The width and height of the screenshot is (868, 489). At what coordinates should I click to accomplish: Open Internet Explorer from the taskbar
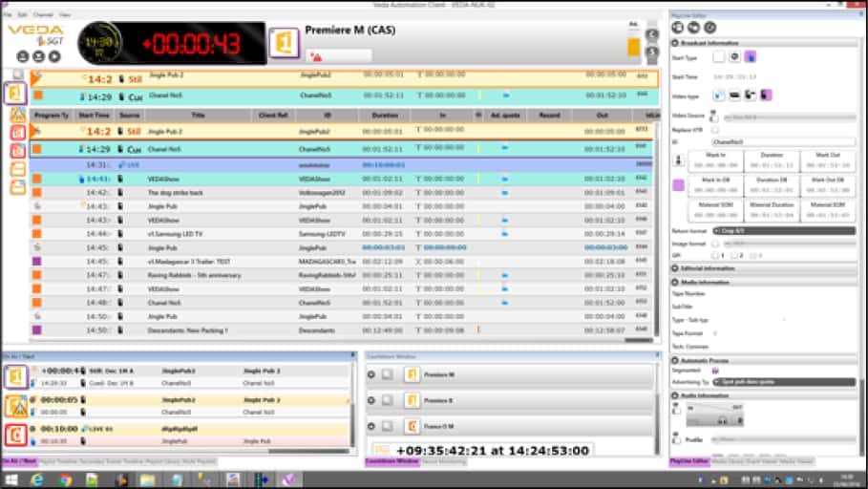click(x=37, y=479)
